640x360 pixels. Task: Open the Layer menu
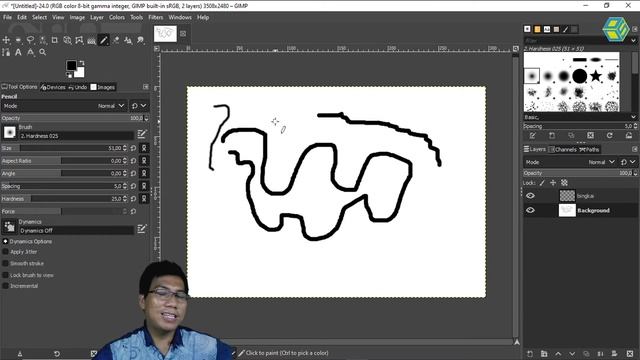coord(97,18)
